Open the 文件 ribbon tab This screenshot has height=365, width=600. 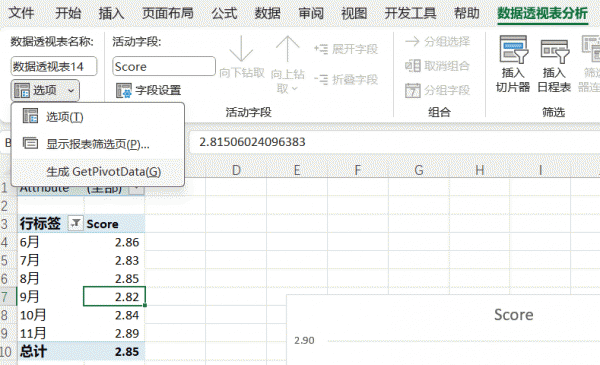coord(21,13)
